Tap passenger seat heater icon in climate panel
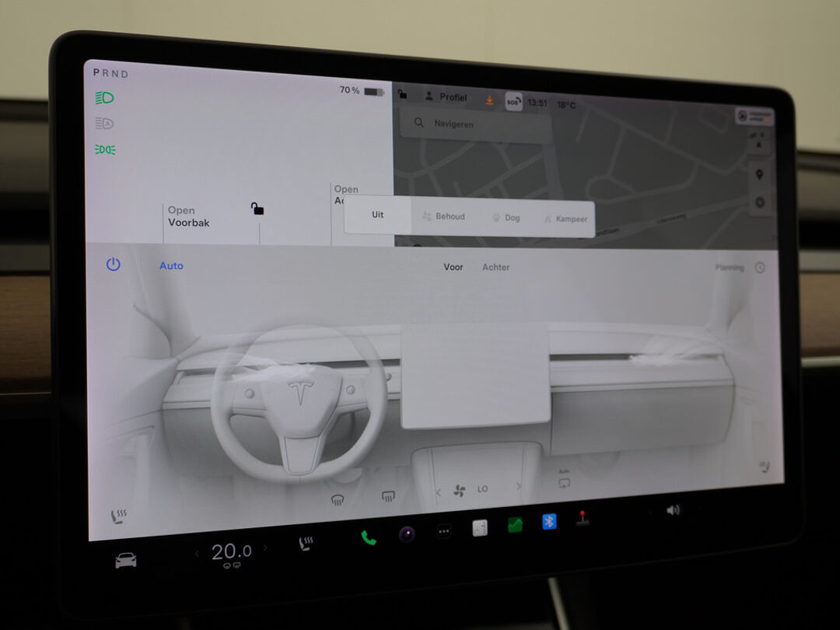Image resolution: width=840 pixels, height=630 pixels. point(765,467)
